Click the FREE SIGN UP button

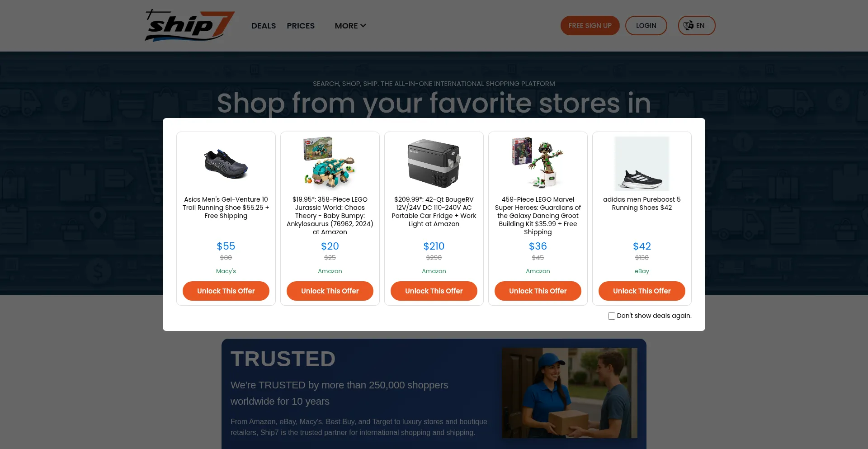tap(590, 26)
